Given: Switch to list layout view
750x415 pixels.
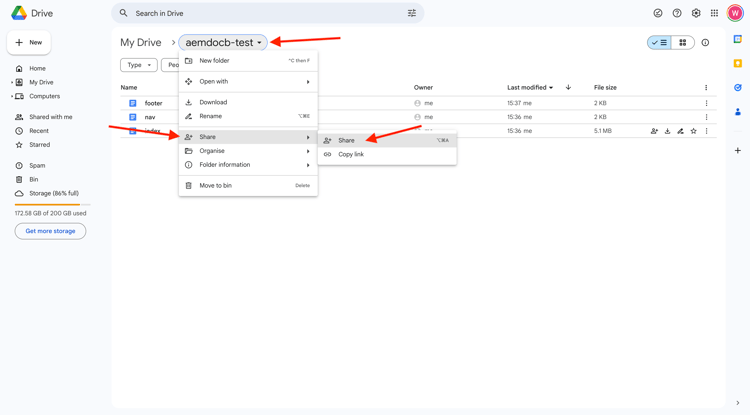Looking at the screenshot, I should pos(659,43).
